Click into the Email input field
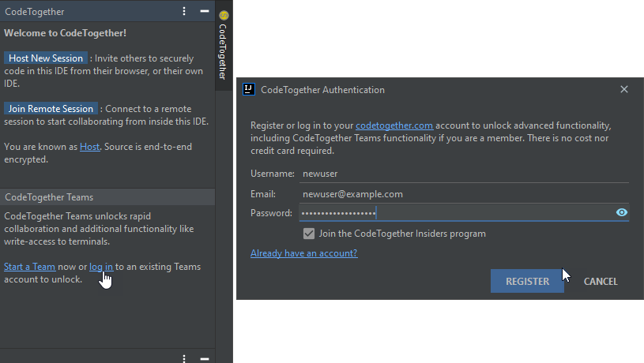The image size is (644, 363). pos(463,194)
